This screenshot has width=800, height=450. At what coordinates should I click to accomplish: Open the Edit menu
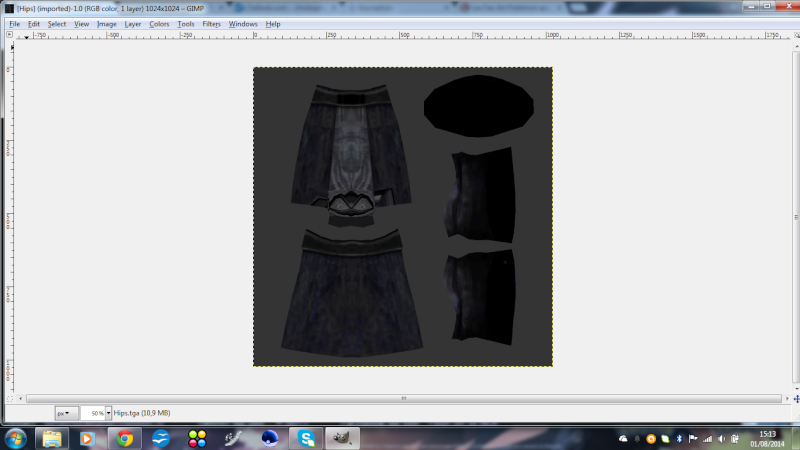(x=34, y=24)
